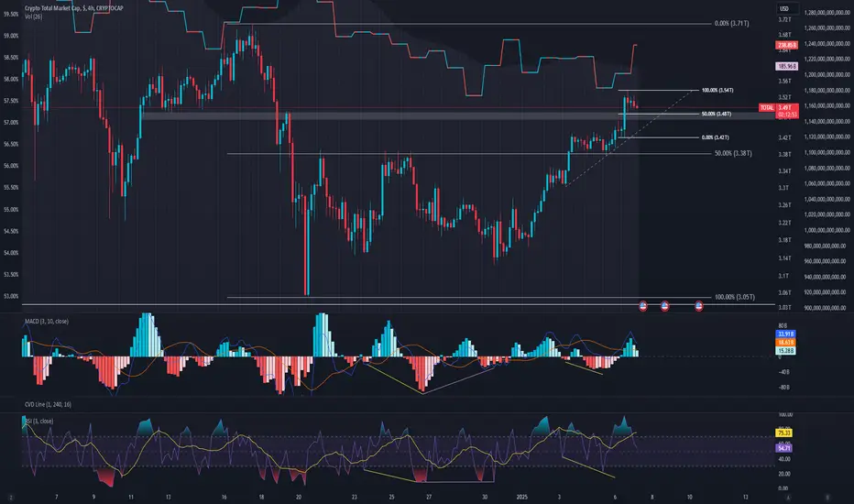Viewport: 854px width, 504px height.
Task: Click the rightmost economic event flag icon
Action: point(699,306)
